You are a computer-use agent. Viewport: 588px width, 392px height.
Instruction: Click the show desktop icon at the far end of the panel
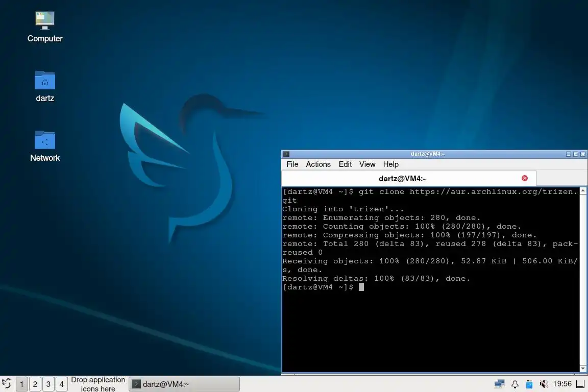click(x=580, y=384)
